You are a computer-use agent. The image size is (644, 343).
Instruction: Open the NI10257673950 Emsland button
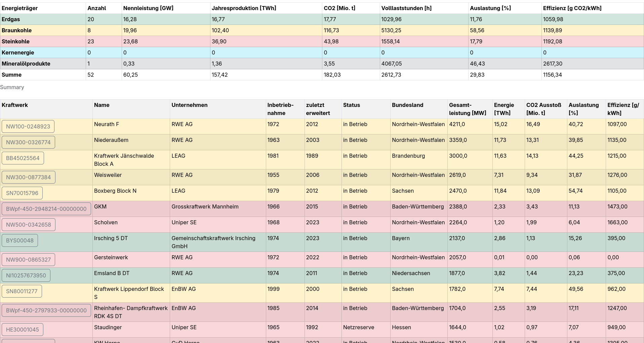coord(26,275)
